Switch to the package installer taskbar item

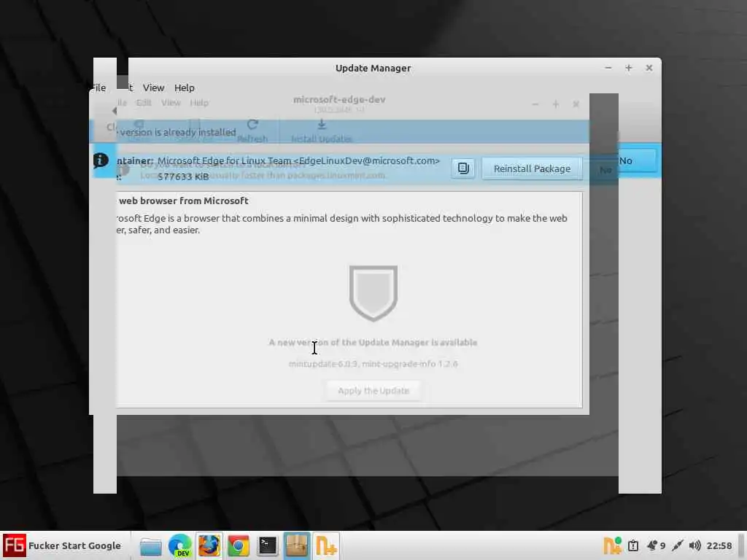click(296, 545)
